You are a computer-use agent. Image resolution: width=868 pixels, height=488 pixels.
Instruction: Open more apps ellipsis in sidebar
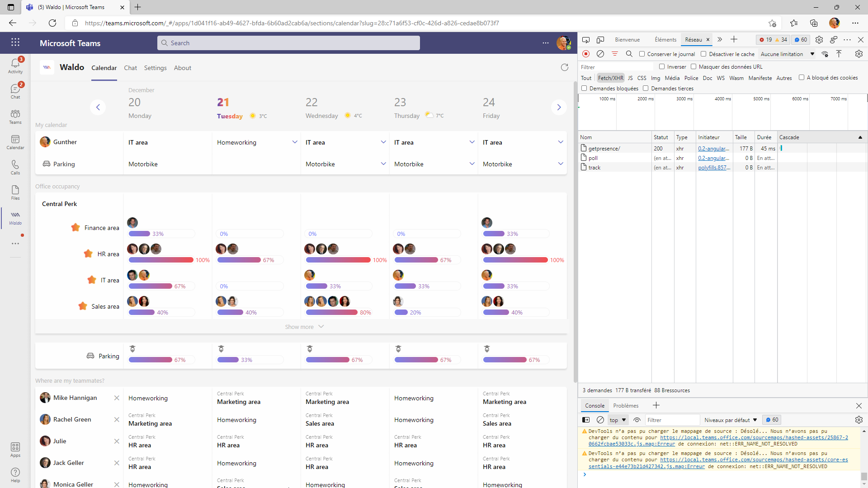15,244
